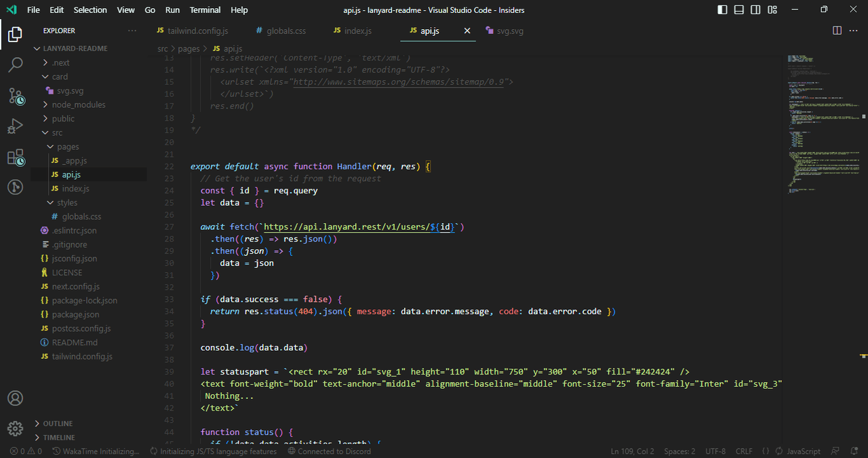Open the Search view in activity bar
Screen dimensions: 868x458
(x=15, y=65)
